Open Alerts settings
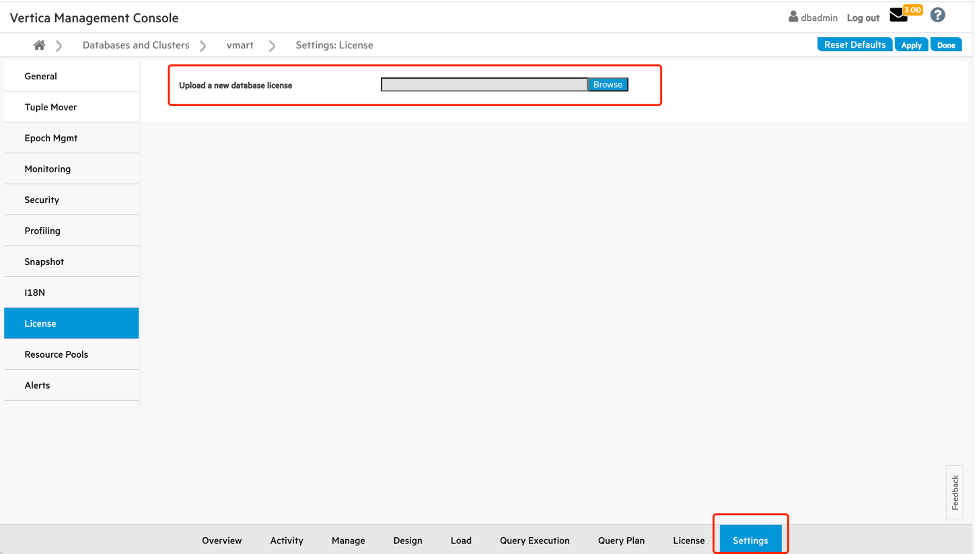Screen dimensions: 976x554 72,385
